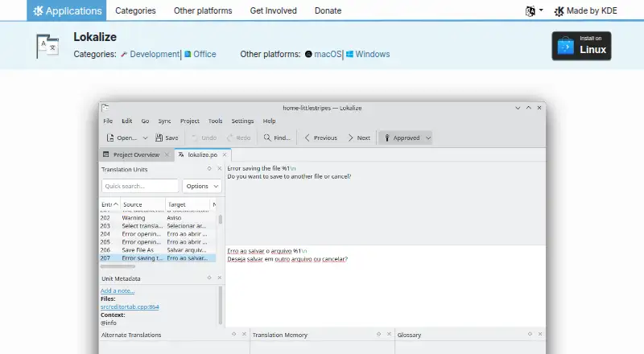
Task: Go to Get Involved page
Action: tap(273, 10)
